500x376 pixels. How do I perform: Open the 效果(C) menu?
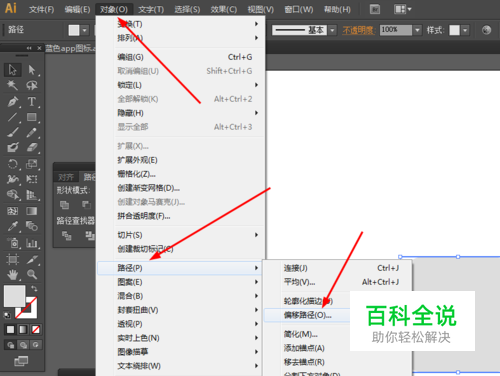tap(224, 9)
